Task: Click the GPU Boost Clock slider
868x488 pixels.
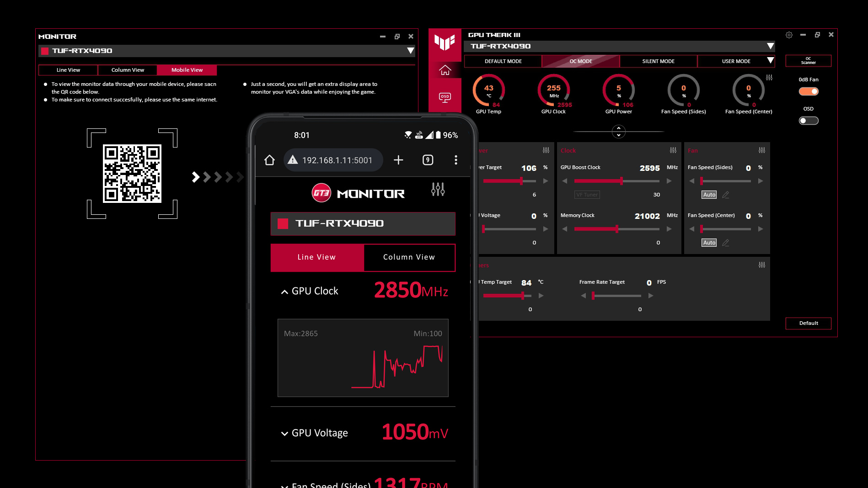Action: pos(616,181)
